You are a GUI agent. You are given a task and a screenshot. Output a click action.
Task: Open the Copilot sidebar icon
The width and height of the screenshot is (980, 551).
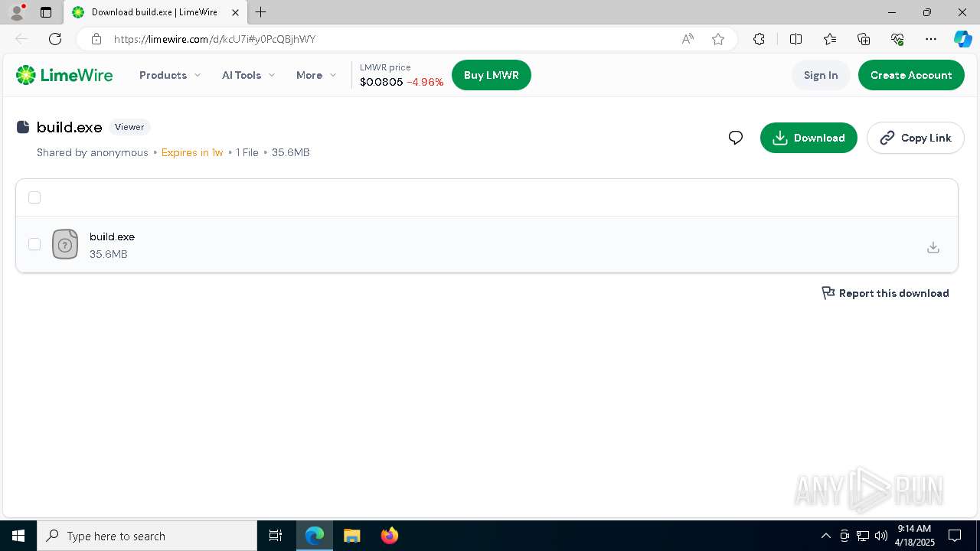click(x=962, y=39)
